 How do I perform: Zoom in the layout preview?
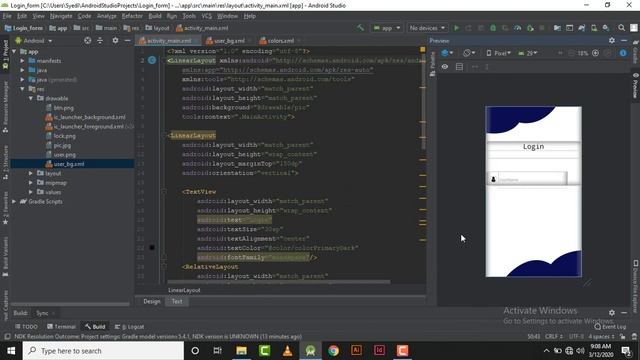(x=596, y=53)
